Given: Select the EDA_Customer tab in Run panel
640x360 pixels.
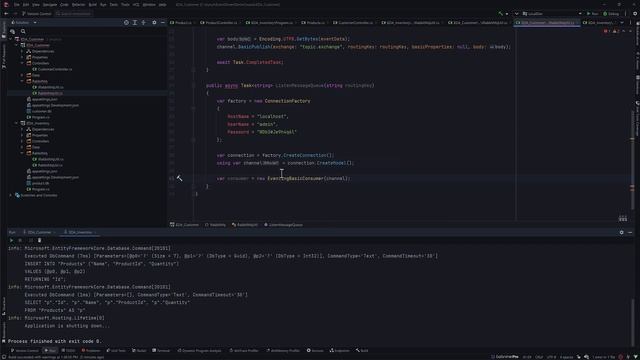Looking at the screenshot, I should [x=39, y=232].
